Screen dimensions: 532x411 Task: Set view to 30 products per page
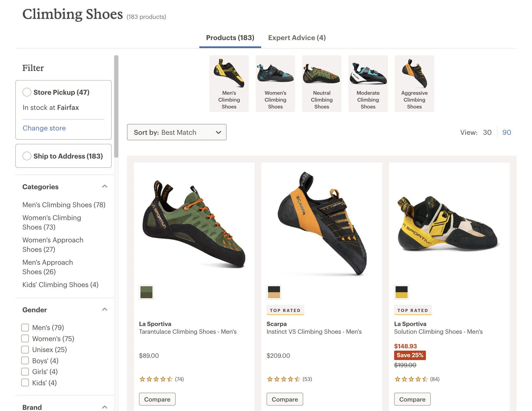pyautogui.click(x=487, y=133)
